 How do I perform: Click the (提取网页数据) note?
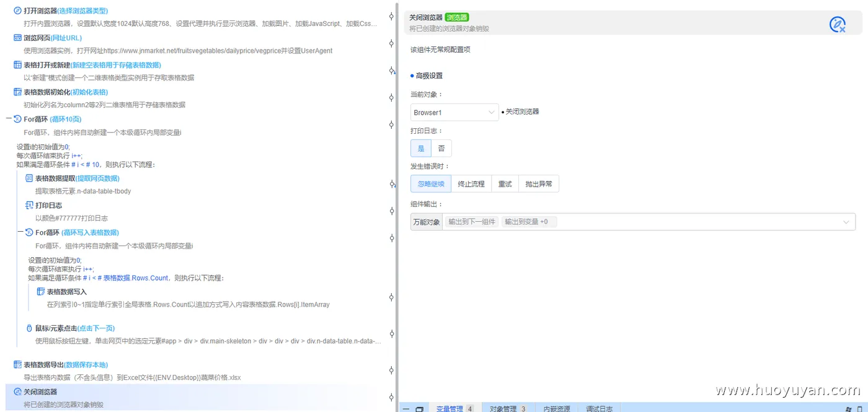pyautogui.click(x=98, y=178)
